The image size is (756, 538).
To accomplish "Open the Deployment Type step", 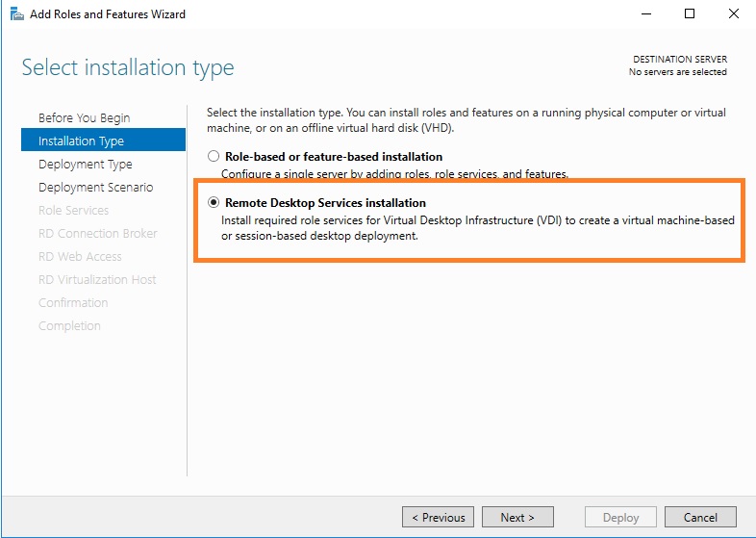I will pos(86,164).
